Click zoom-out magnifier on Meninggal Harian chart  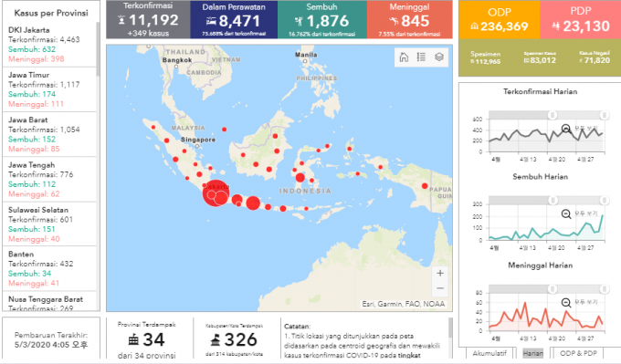[566, 303]
